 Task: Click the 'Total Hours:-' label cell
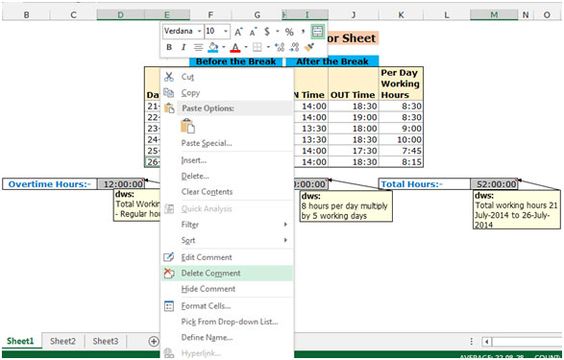click(424, 184)
